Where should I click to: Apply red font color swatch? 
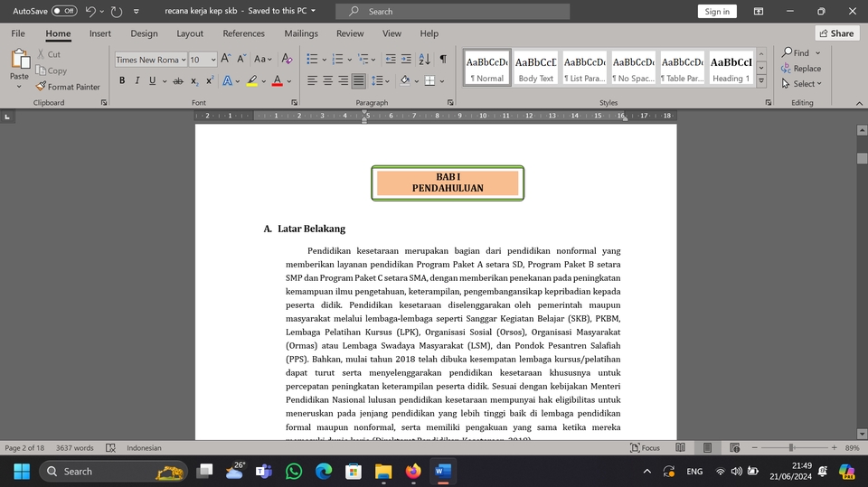point(278,80)
